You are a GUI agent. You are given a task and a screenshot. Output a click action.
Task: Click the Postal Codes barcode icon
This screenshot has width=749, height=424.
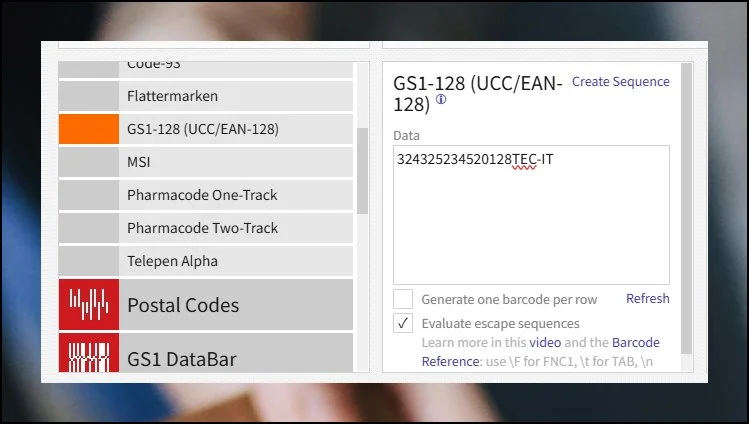pyautogui.click(x=86, y=304)
